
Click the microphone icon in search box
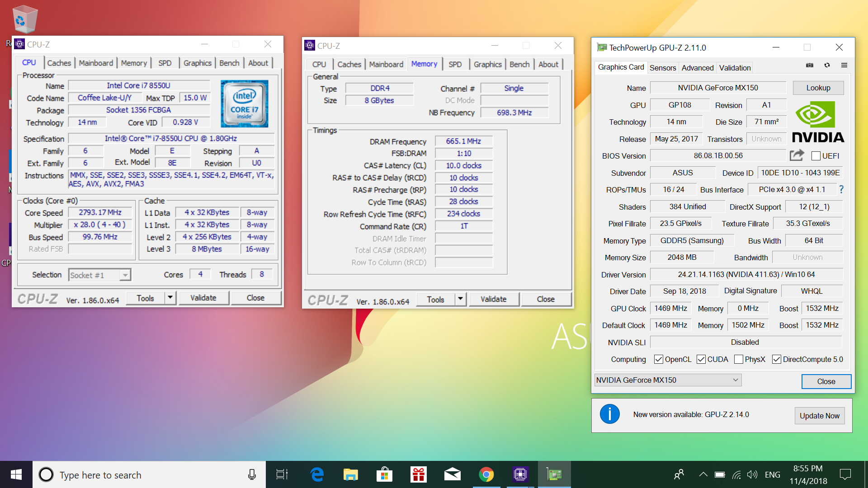pos(252,474)
